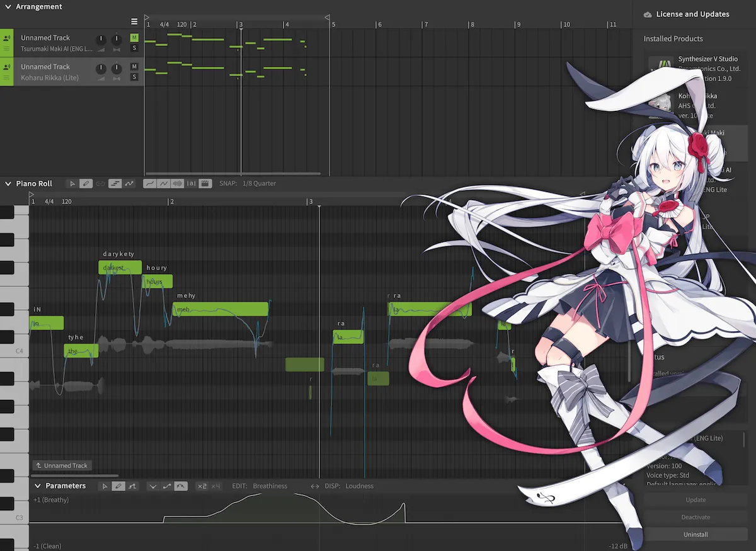
Task: Select the pointer tool in Parameters toolbar
Action: [x=104, y=486]
